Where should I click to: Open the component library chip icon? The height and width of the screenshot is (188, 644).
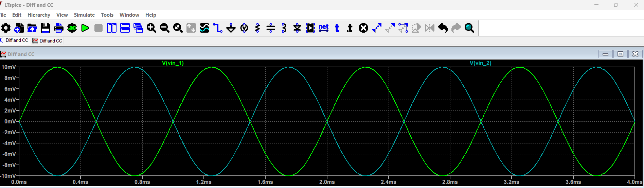pos(310,28)
